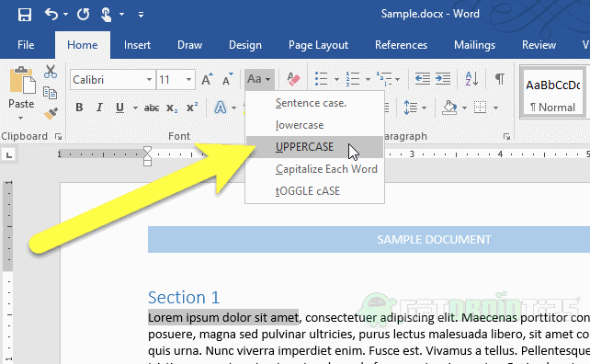This screenshot has height=364, width=590.
Task: Undo the last action
Action: [x=51, y=15]
